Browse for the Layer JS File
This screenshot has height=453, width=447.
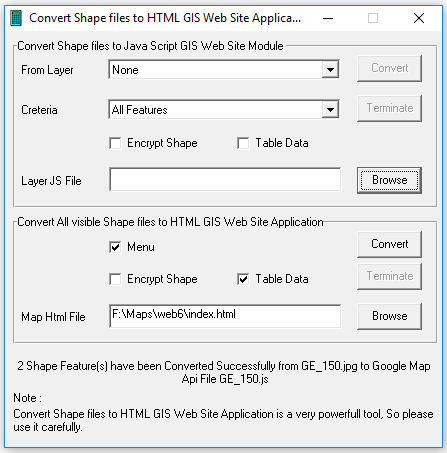pos(389,180)
